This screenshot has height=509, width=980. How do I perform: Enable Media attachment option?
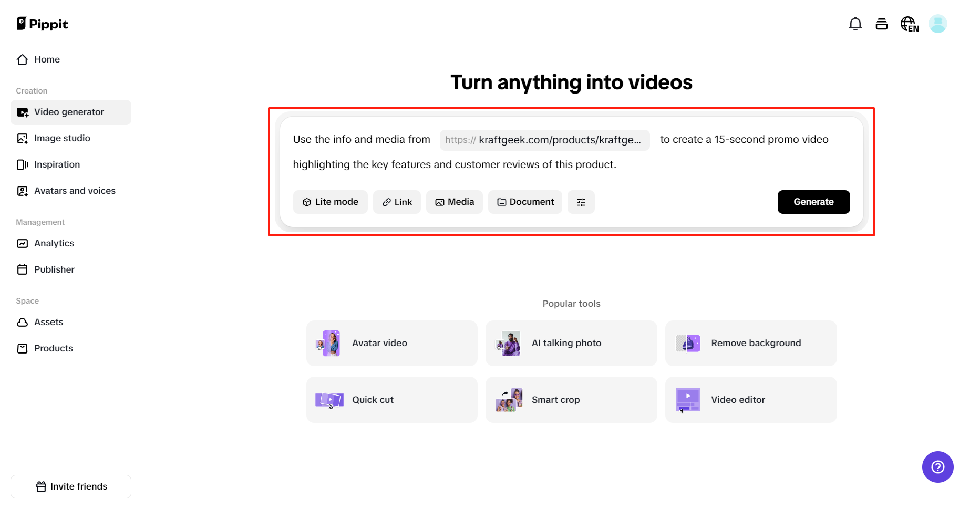(454, 202)
